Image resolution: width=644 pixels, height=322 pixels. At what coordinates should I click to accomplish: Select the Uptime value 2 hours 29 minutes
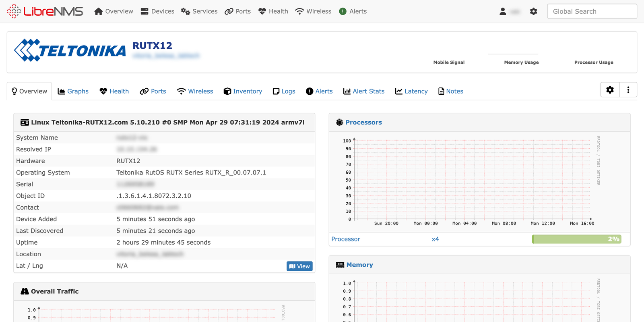pos(163,243)
